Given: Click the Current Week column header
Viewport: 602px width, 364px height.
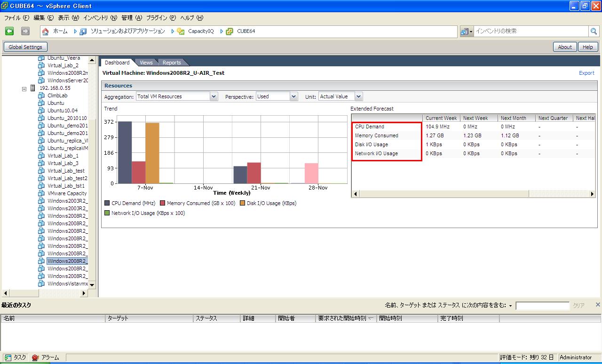Looking at the screenshot, I should [x=441, y=118].
